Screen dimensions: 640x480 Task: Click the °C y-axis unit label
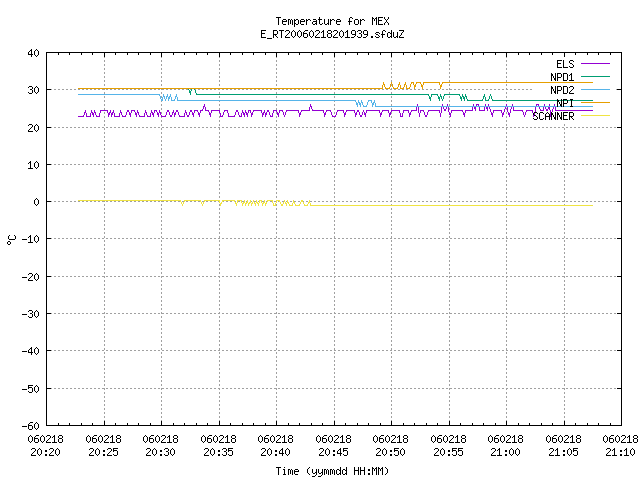coord(11,240)
